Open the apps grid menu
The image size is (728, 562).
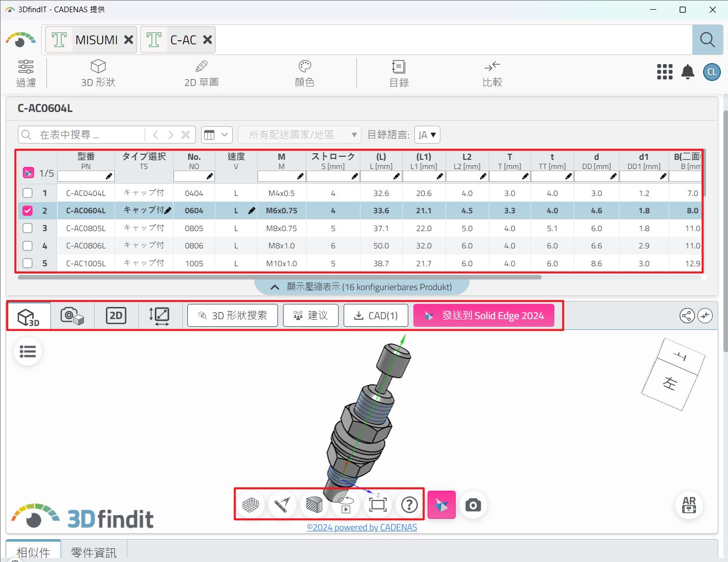pyautogui.click(x=664, y=72)
